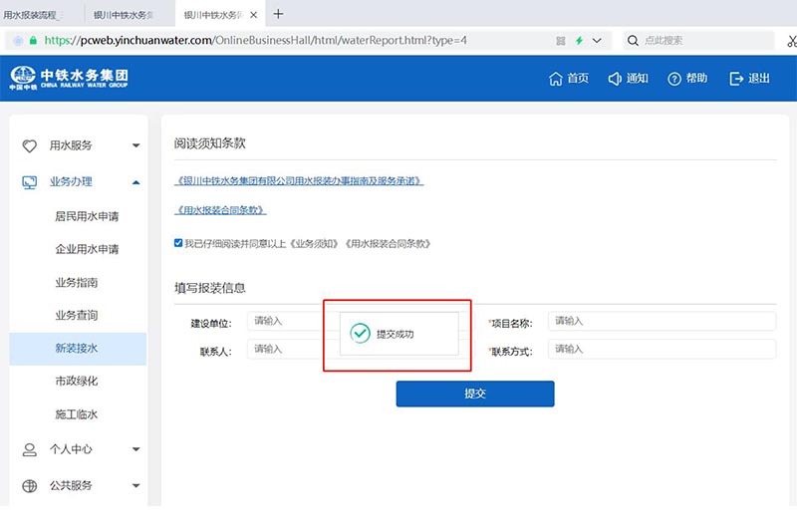Select 居民用水申请 in the sidebar
797x532 pixels.
[x=87, y=216]
